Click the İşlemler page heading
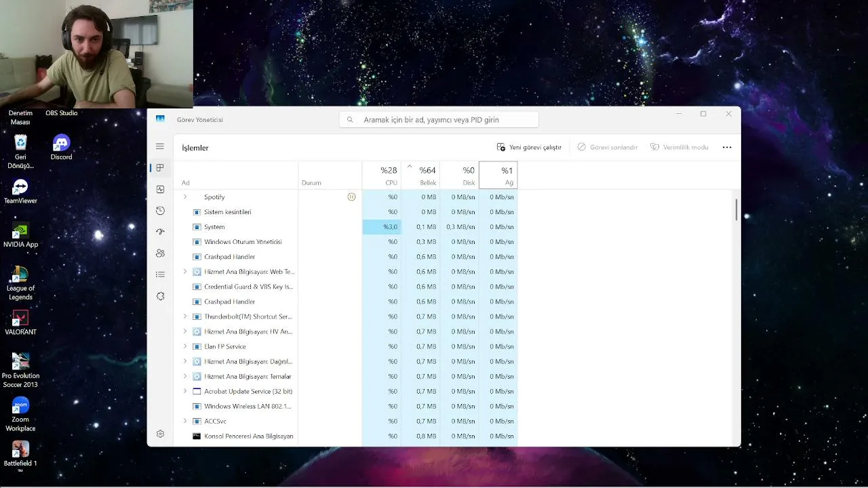The width and height of the screenshot is (868, 488). point(195,148)
